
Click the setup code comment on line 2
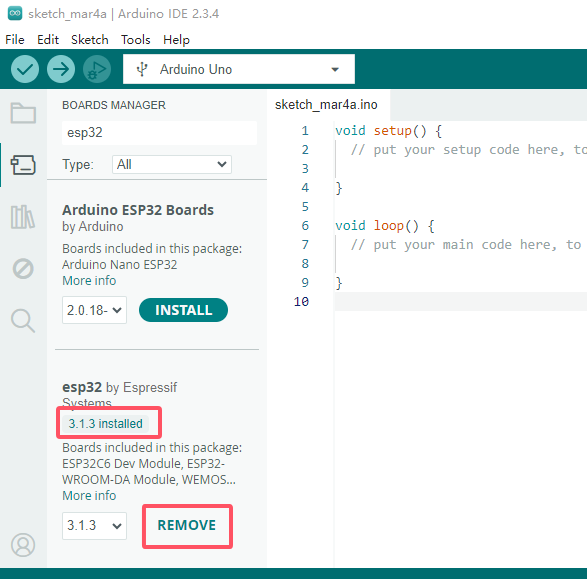click(x=468, y=150)
